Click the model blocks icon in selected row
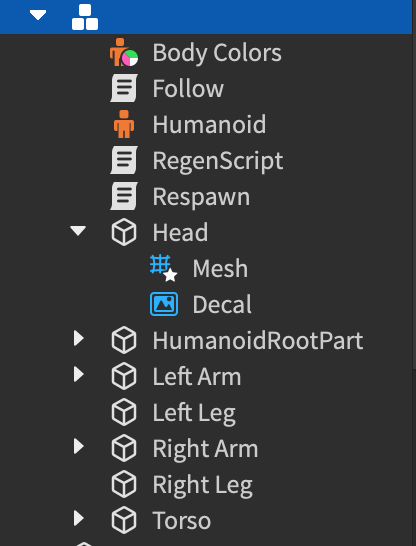The height and width of the screenshot is (546, 416). [85, 17]
